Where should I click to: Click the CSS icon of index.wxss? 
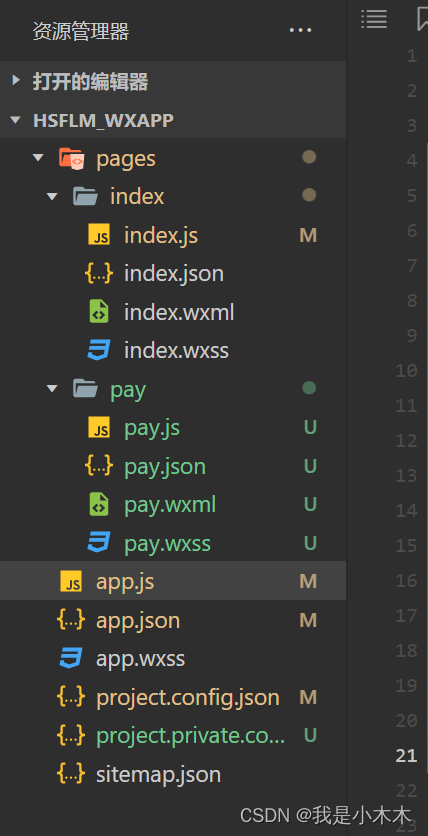coord(99,350)
